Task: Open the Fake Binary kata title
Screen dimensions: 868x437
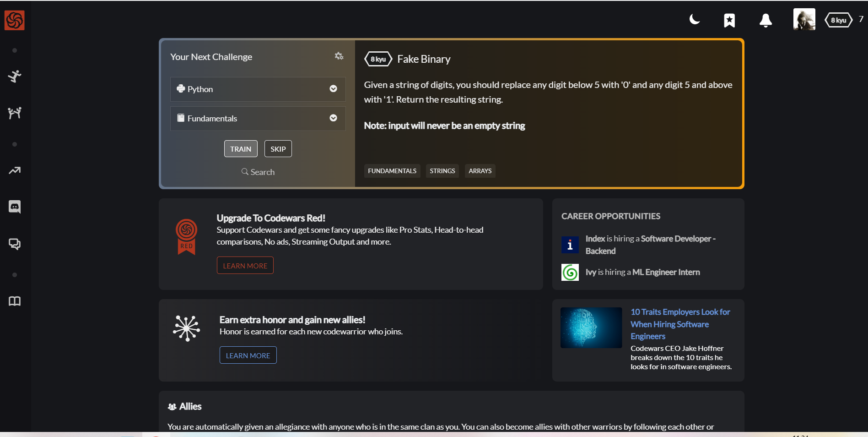Action: tap(424, 59)
